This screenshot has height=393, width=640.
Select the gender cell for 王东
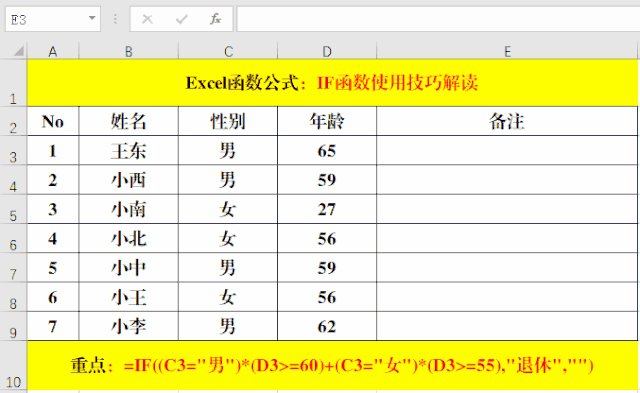228,151
